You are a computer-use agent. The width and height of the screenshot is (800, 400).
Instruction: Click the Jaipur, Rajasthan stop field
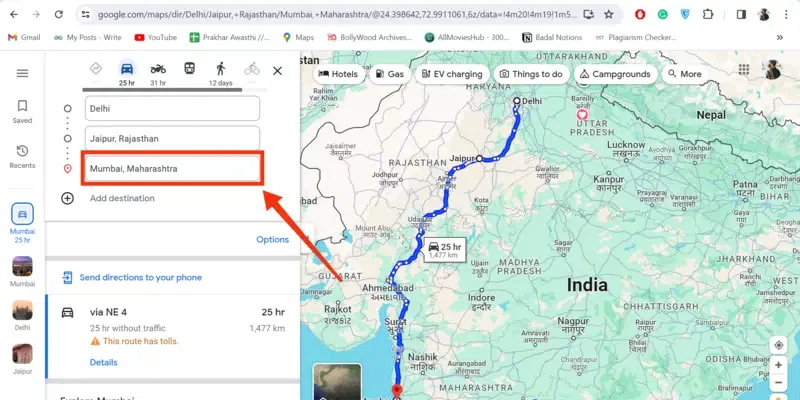tap(172, 138)
